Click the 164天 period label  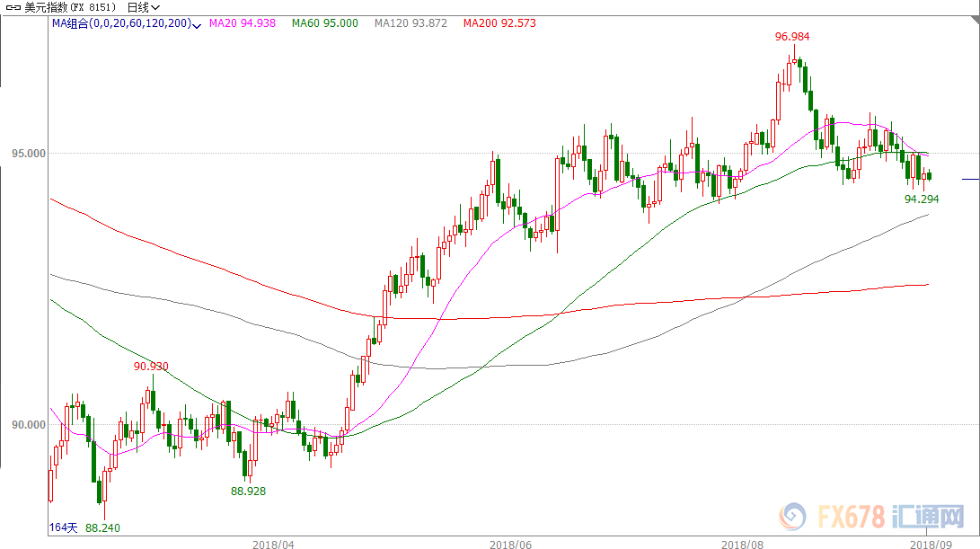coord(63,528)
